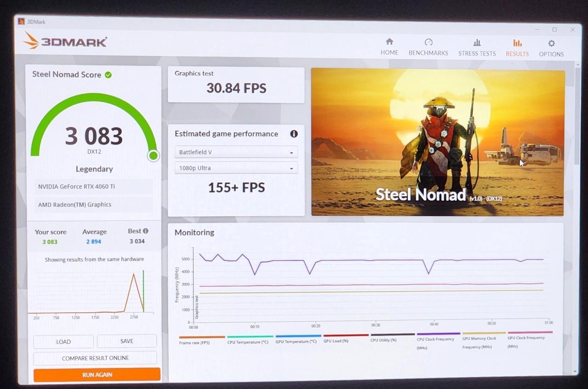Open the Results tab chart icon
This screenshot has height=389, width=588.
(517, 43)
